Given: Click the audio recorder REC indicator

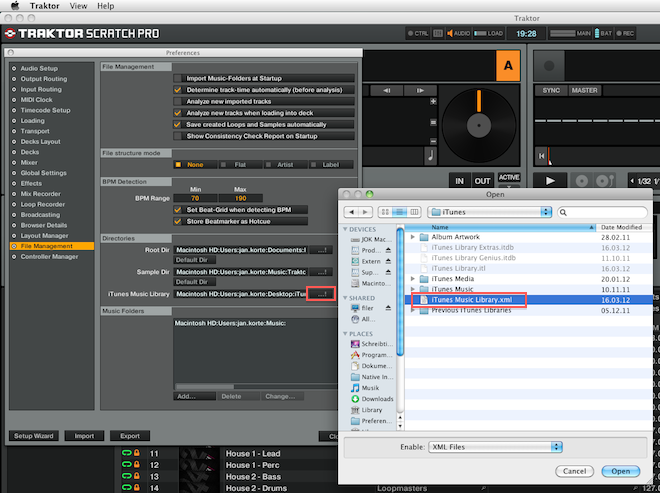Looking at the screenshot, I should click(625, 33).
